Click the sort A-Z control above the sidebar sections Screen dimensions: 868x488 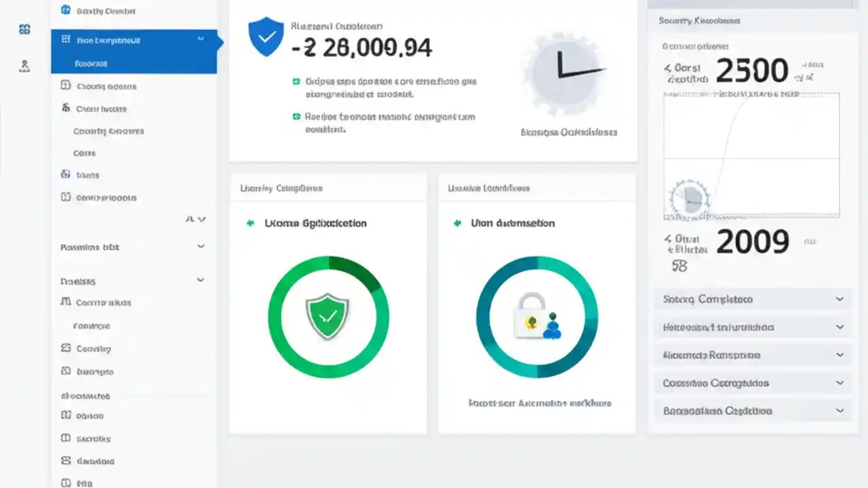pyautogui.click(x=196, y=219)
